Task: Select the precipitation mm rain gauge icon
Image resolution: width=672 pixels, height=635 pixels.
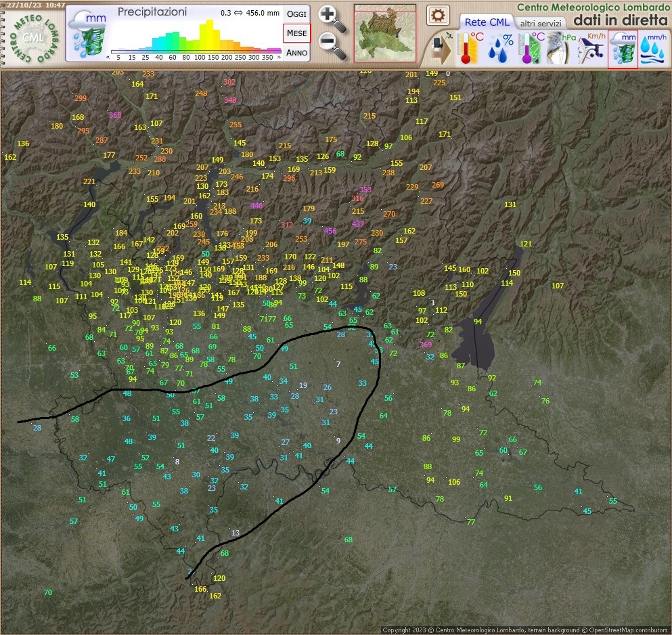Action: click(x=623, y=49)
